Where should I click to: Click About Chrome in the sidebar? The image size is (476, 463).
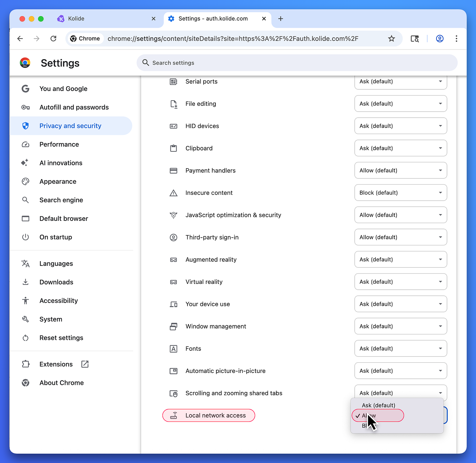[61, 383]
